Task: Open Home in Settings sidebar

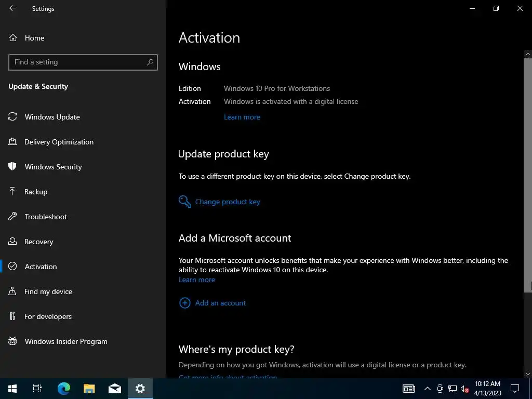Action: (x=34, y=38)
